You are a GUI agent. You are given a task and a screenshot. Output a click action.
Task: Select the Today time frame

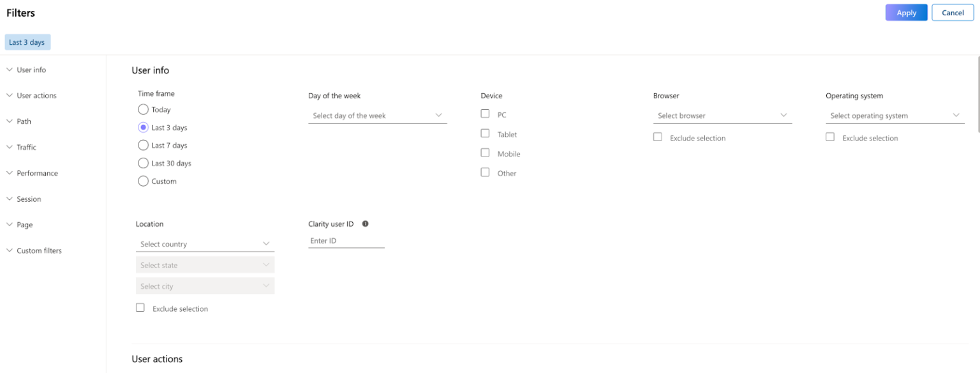[143, 109]
